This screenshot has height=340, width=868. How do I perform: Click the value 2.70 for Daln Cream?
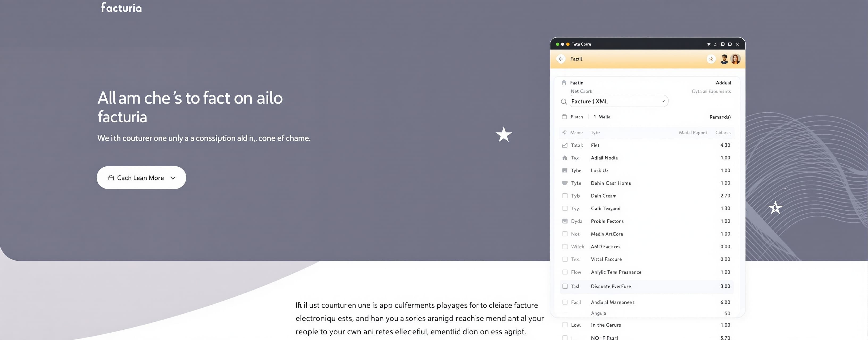click(x=725, y=195)
